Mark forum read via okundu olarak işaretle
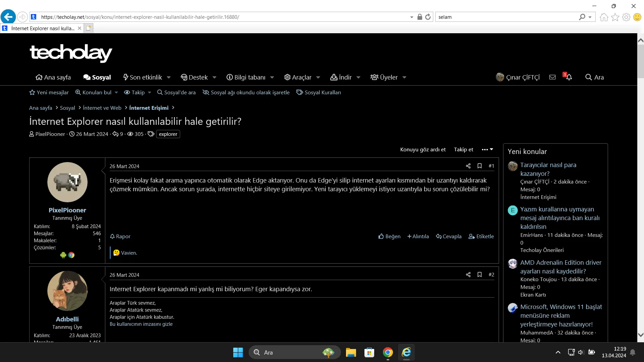The width and height of the screenshot is (644, 362). [x=246, y=93]
